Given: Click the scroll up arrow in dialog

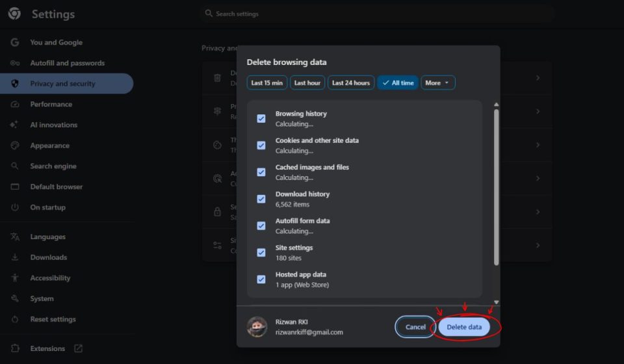Looking at the screenshot, I should click(496, 105).
